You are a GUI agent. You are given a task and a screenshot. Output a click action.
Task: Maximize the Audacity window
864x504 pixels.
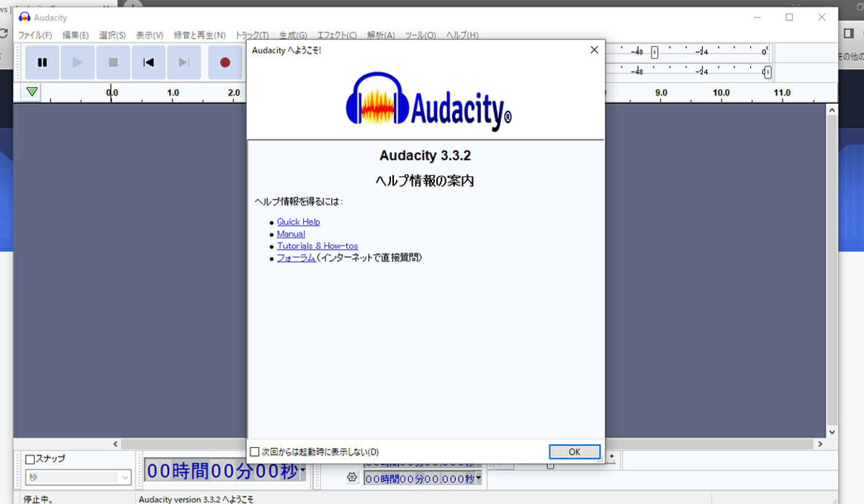click(x=789, y=17)
